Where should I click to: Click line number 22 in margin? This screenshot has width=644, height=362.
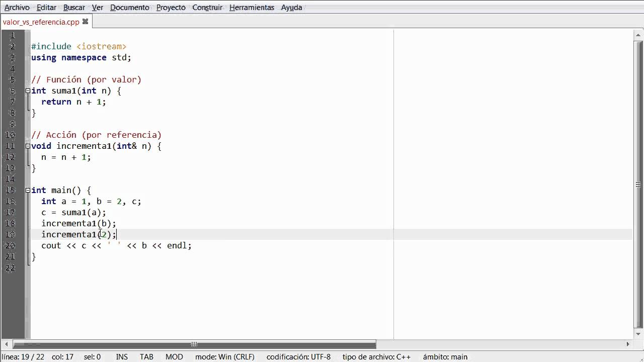(x=10, y=267)
